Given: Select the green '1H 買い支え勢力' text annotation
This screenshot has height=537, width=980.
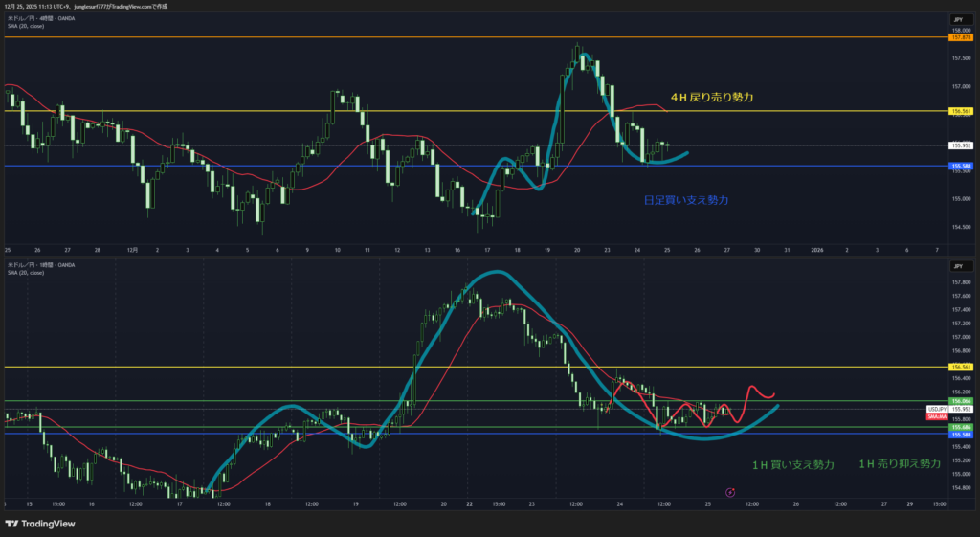Looking at the screenshot, I should [x=791, y=464].
